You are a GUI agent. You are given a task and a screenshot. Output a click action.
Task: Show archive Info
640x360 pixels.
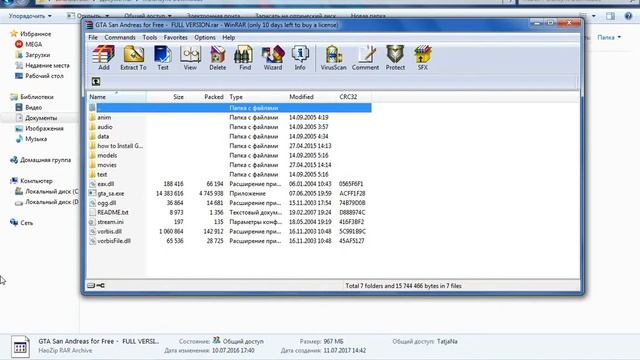pyautogui.click(x=300, y=58)
